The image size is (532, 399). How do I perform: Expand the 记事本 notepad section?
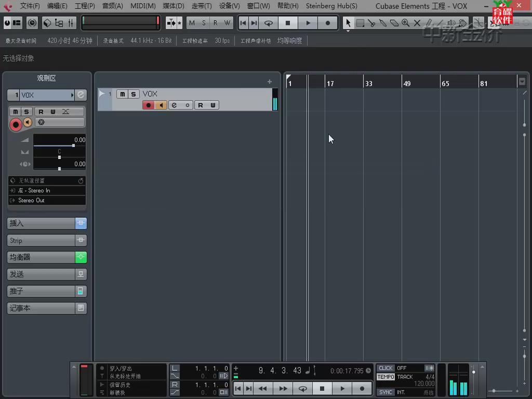coord(41,308)
